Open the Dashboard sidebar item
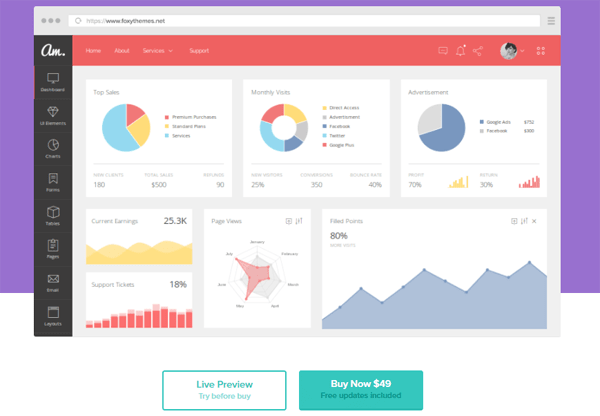 click(53, 82)
